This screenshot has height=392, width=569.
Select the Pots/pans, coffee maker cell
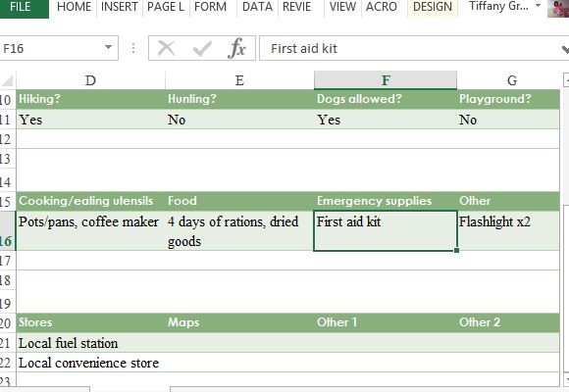click(x=90, y=231)
